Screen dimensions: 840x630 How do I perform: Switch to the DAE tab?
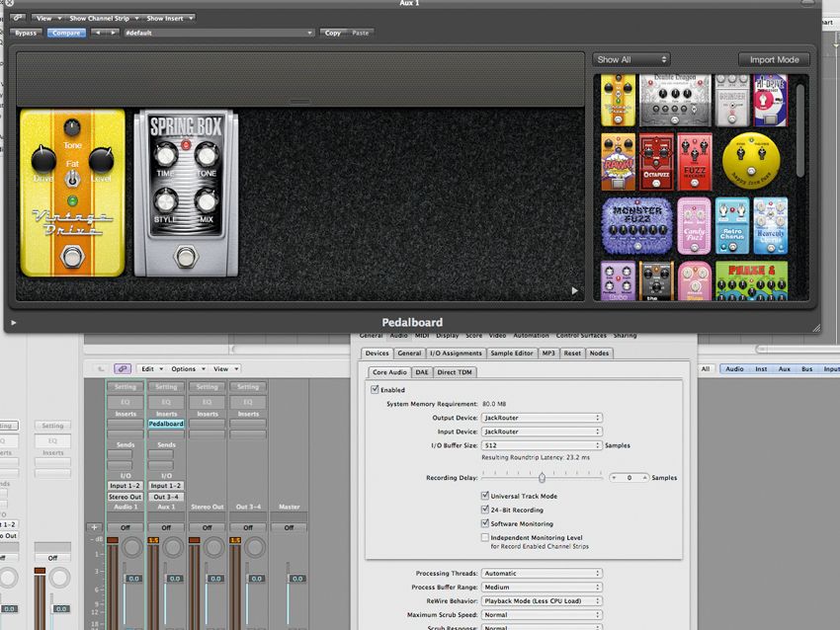(422, 372)
